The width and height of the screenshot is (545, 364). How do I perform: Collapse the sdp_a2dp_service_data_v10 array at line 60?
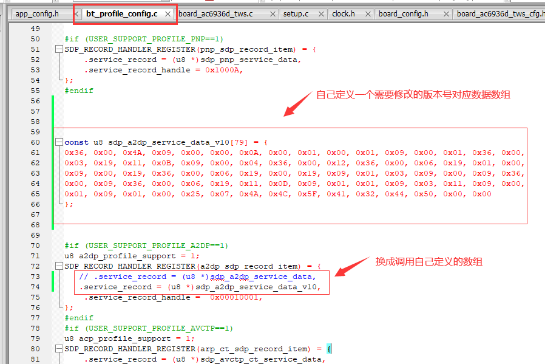click(x=59, y=142)
